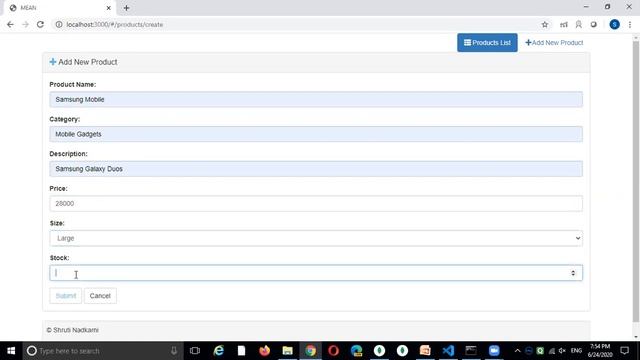Switch to Chrome on the taskbar

point(311,351)
